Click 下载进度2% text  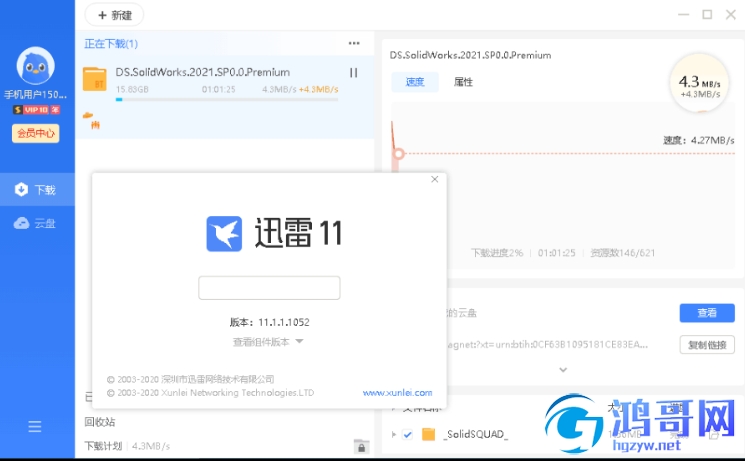tap(497, 253)
